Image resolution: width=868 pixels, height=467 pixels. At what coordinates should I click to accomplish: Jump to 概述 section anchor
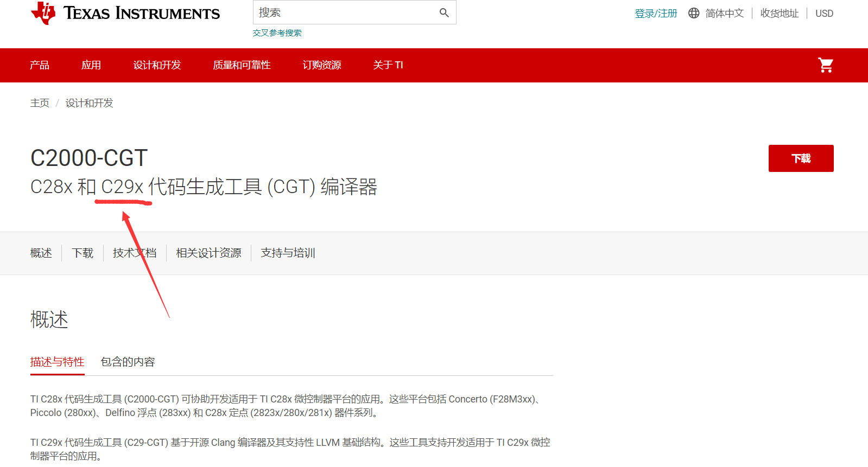point(41,253)
